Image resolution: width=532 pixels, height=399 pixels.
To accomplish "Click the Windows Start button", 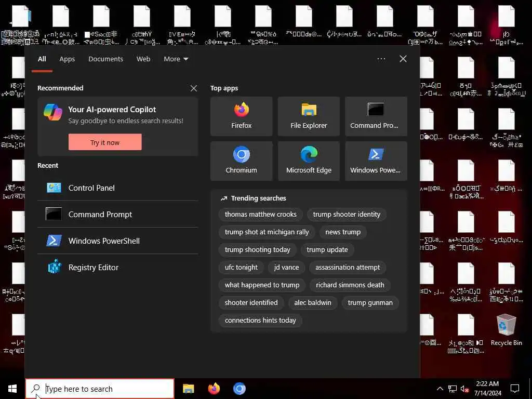I will coord(12,389).
